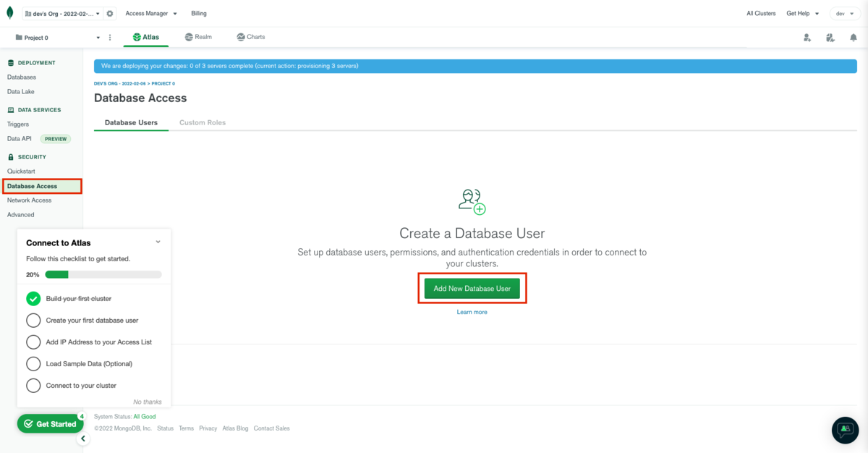Click the PROJECT 0 breadcrumb link
Image resolution: width=868 pixels, height=453 pixels.
(163, 83)
